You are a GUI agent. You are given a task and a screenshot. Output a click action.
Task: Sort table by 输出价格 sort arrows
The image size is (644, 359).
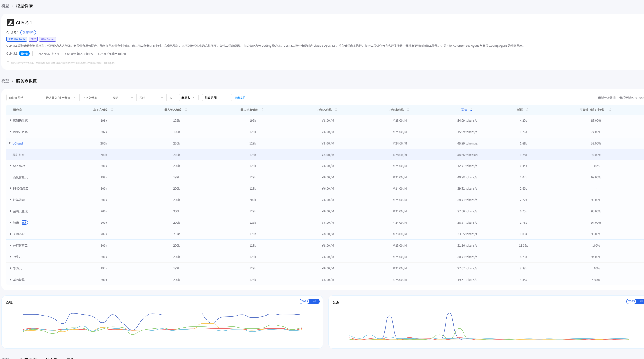[x=408, y=110]
